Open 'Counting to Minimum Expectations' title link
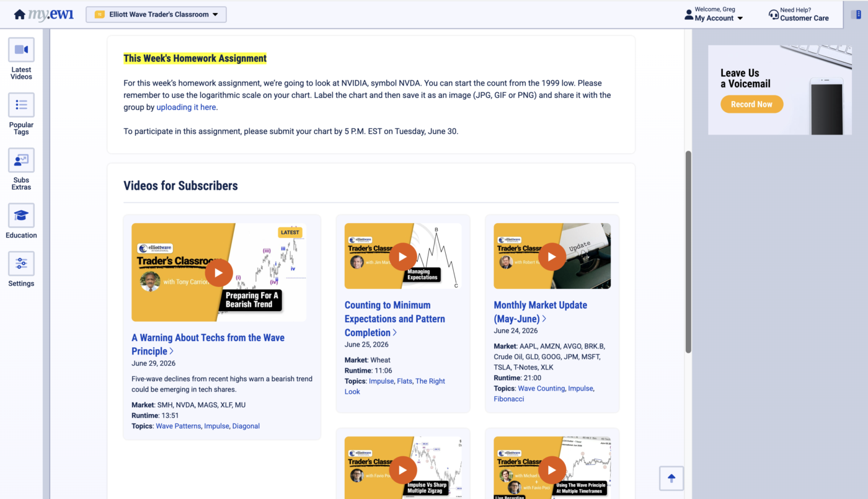 tap(395, 319)
